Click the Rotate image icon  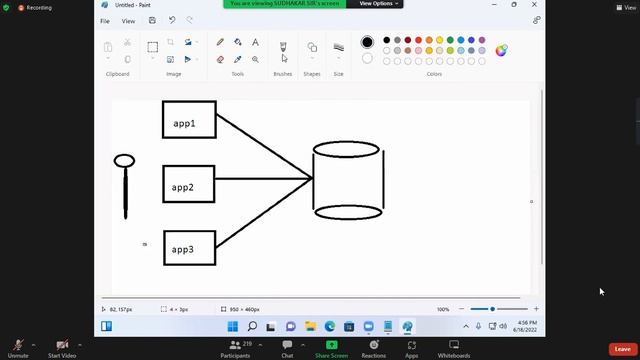pyautogui.click(x=188, y=42)
